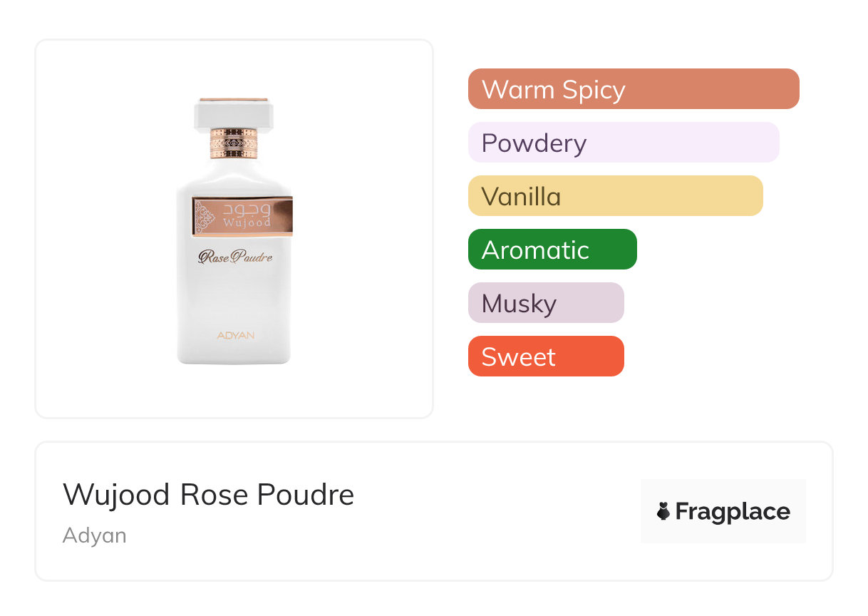Viewport: 868px width, 616px height.
Task: Pick the green Aromatic accord bar
Action: point(552,250)
